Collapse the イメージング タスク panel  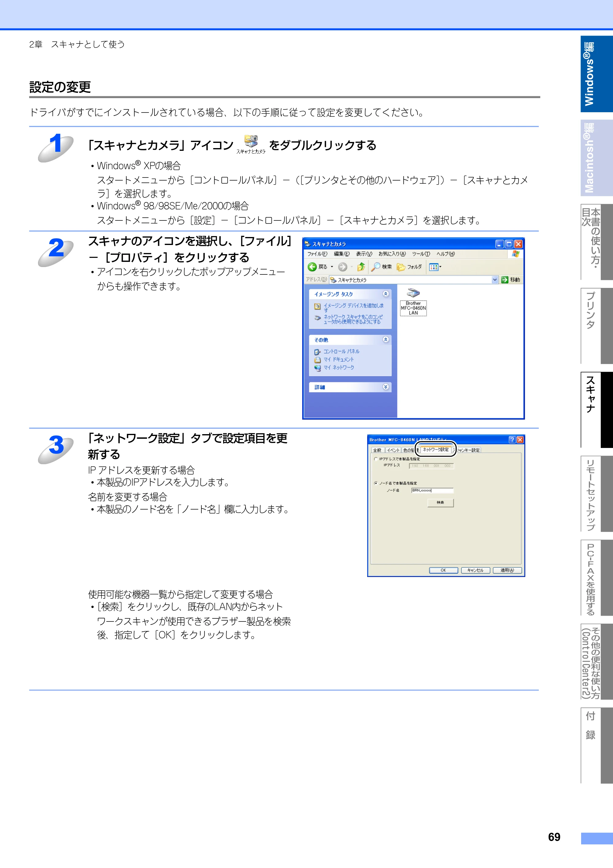[x=386, y=294]
